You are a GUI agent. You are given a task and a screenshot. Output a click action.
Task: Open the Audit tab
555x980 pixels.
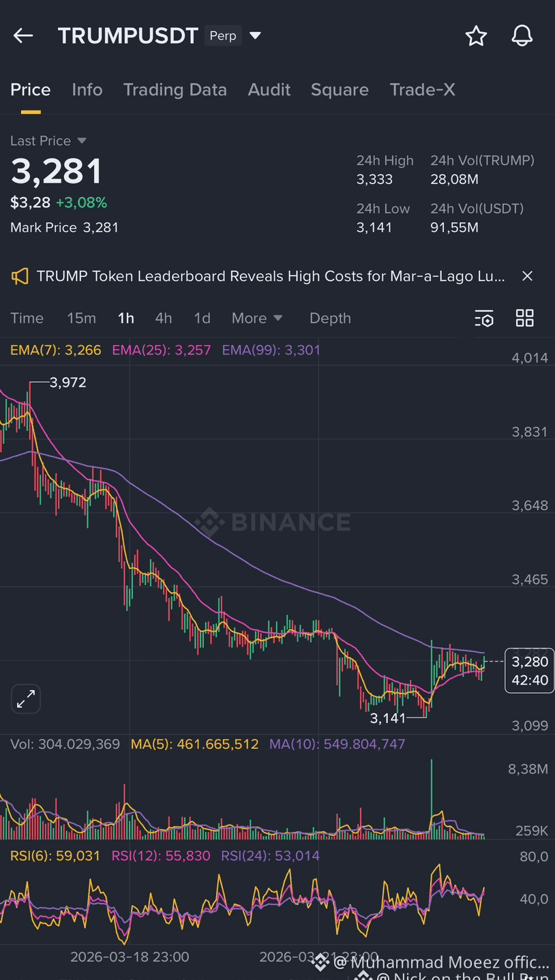(x=269, y=90)
